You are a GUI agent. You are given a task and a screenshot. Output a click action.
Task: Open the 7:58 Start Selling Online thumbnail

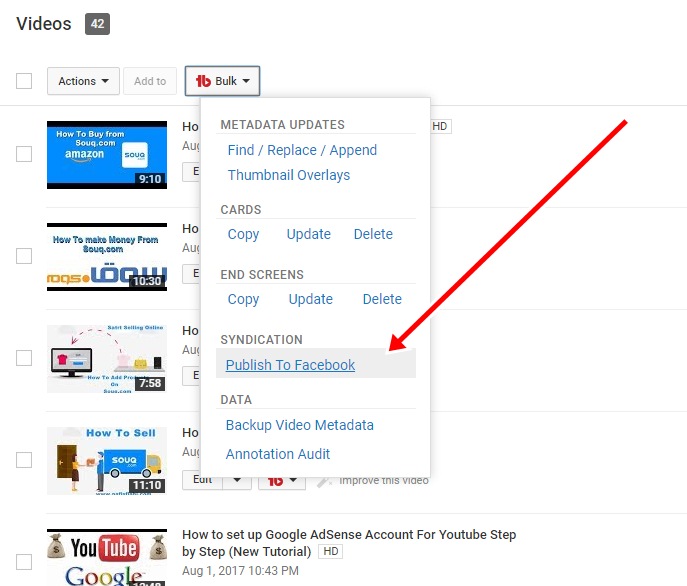[107, 359]
